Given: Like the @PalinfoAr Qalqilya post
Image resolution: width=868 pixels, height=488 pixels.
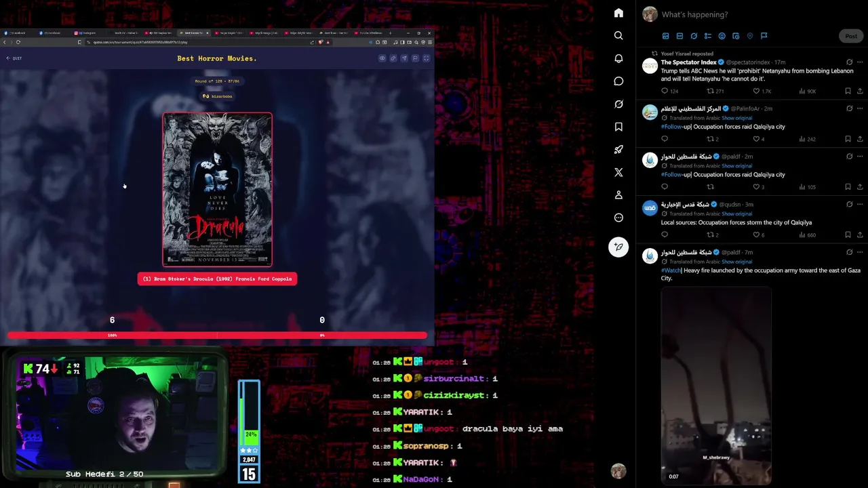Looking at the screenshot, I should [x=757, y=139].
